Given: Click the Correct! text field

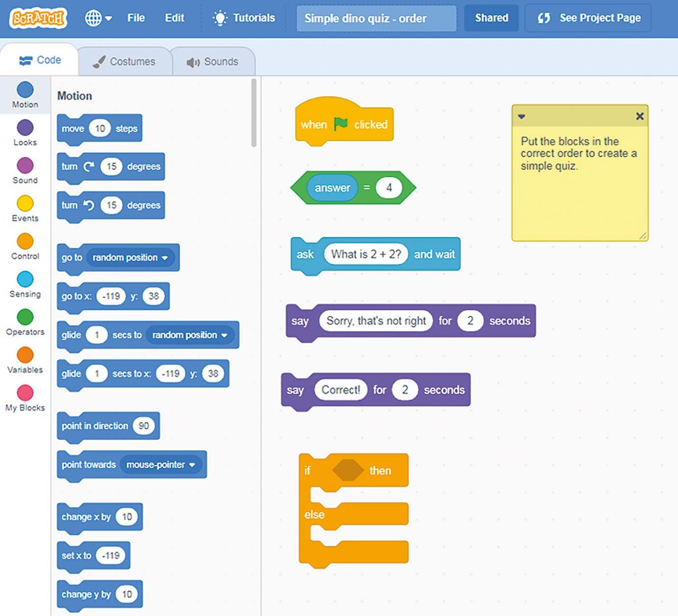Looking at the screenshot, I should 340,390.
